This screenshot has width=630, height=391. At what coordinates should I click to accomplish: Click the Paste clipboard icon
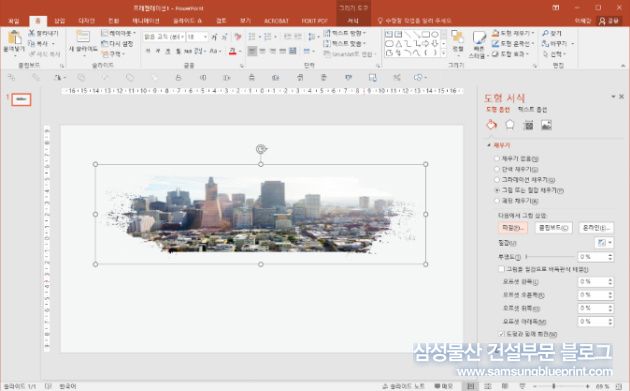coord(14,38)
